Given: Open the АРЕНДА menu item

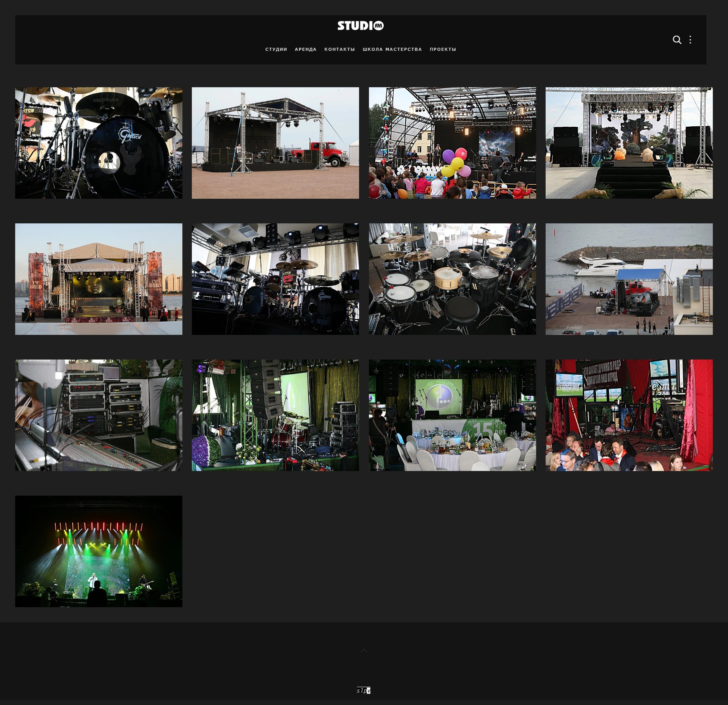Looking at the screenshot, I should (306, 49).
